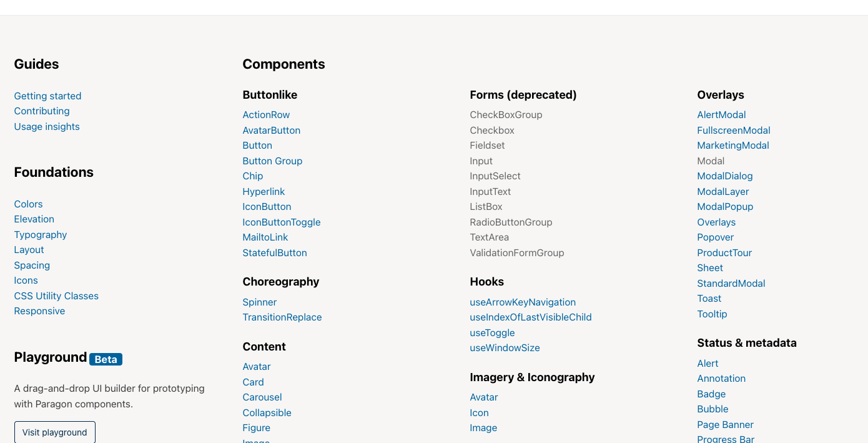The image size is (868, 443).
Task: View the Carousel component docs
Action: click(262, 397)
